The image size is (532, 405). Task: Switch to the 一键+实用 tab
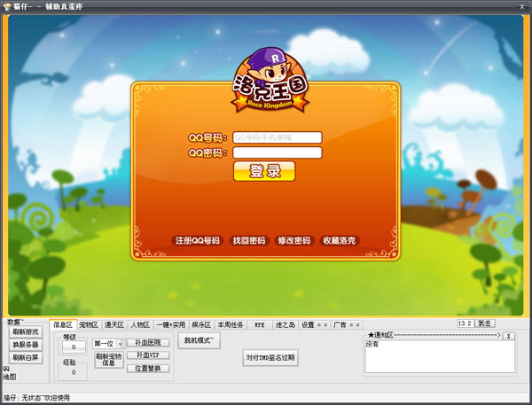170,324
